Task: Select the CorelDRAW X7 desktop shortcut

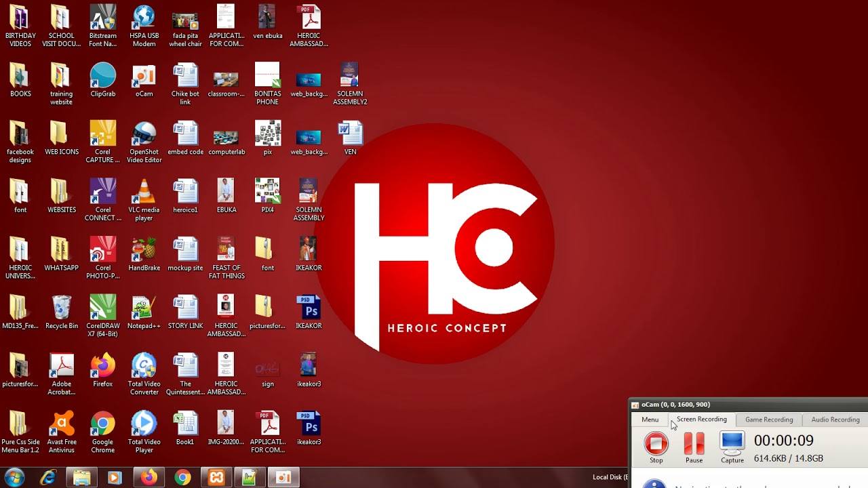Action: 103,316
